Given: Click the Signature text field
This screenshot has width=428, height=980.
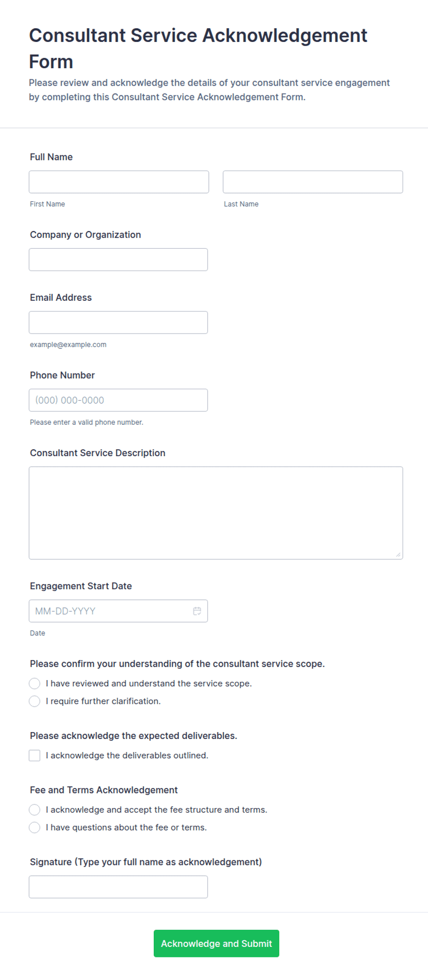Looking at the screenshot, I should pyautogui.click(x=118, y=887).
